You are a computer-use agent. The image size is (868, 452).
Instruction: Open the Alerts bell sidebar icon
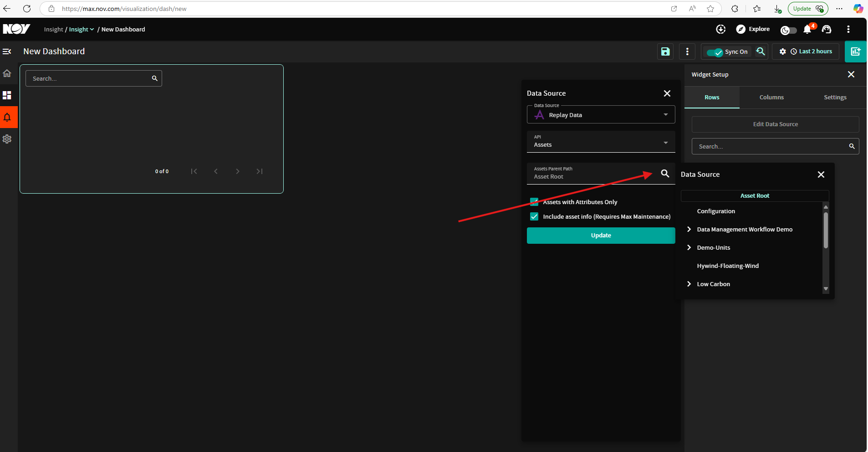coord(7,117)
